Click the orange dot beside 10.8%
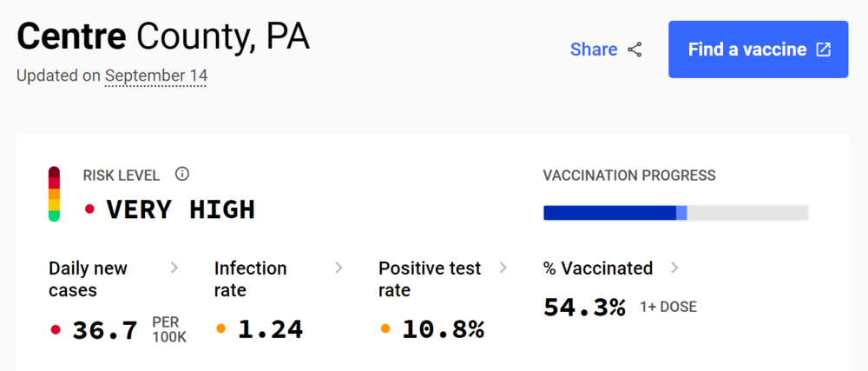Image resolution: width=868 pixels, height=371 pixels. click(386, 329)
